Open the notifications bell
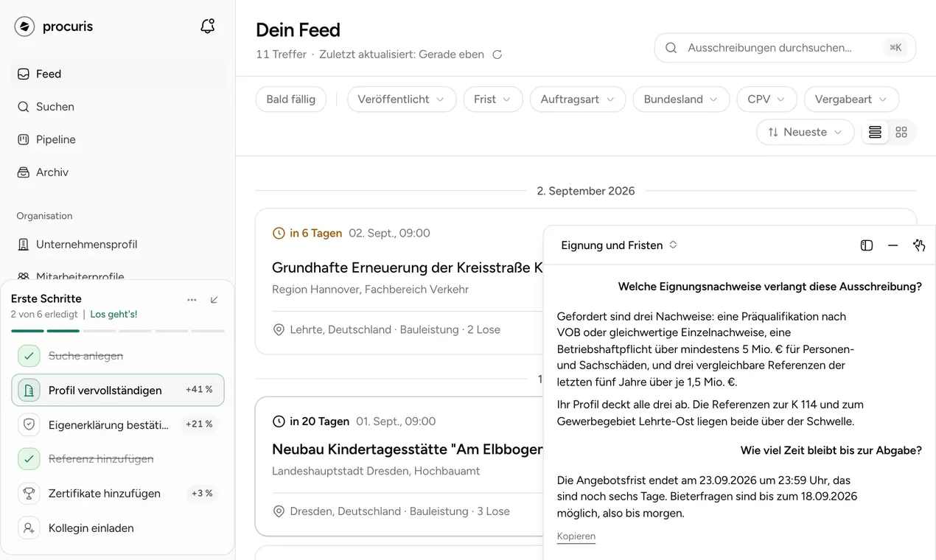The image size is (936, 560). (208, 27)
